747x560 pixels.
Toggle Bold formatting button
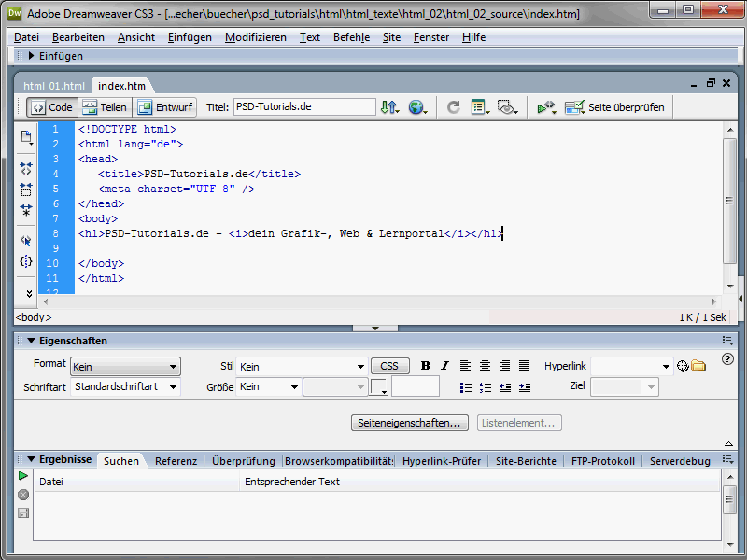(x=426, y=366)
